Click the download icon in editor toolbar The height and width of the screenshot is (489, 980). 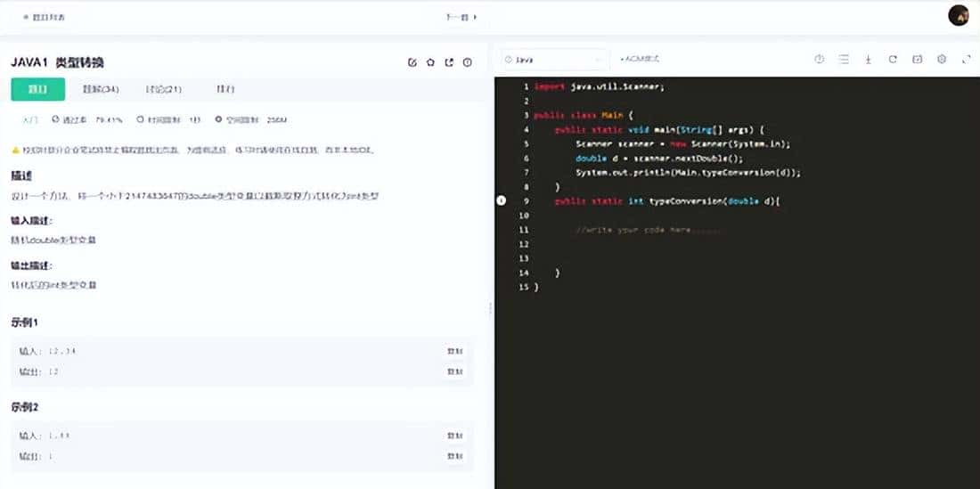point(868,60)
